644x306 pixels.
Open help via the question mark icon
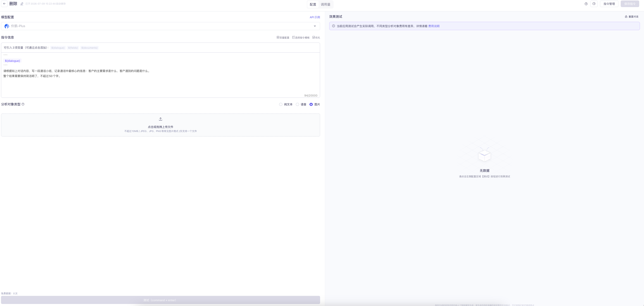tap(586, 4)
